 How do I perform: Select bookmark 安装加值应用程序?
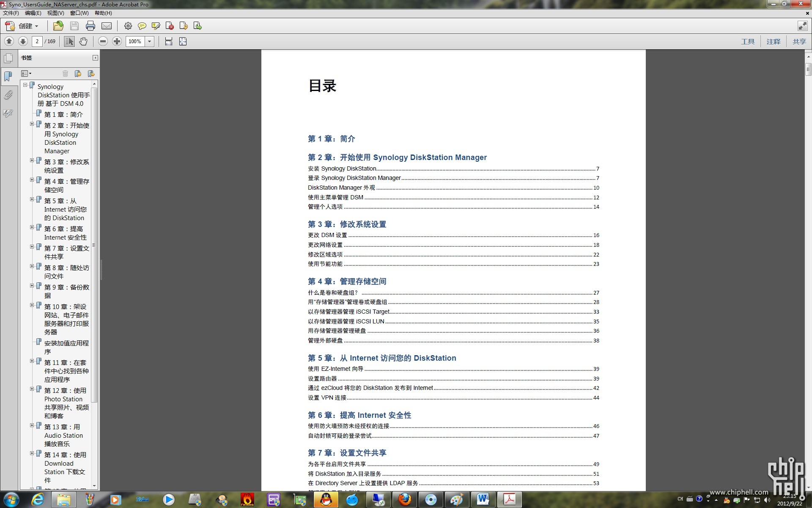pyautogui.click(x=66, y=347)
